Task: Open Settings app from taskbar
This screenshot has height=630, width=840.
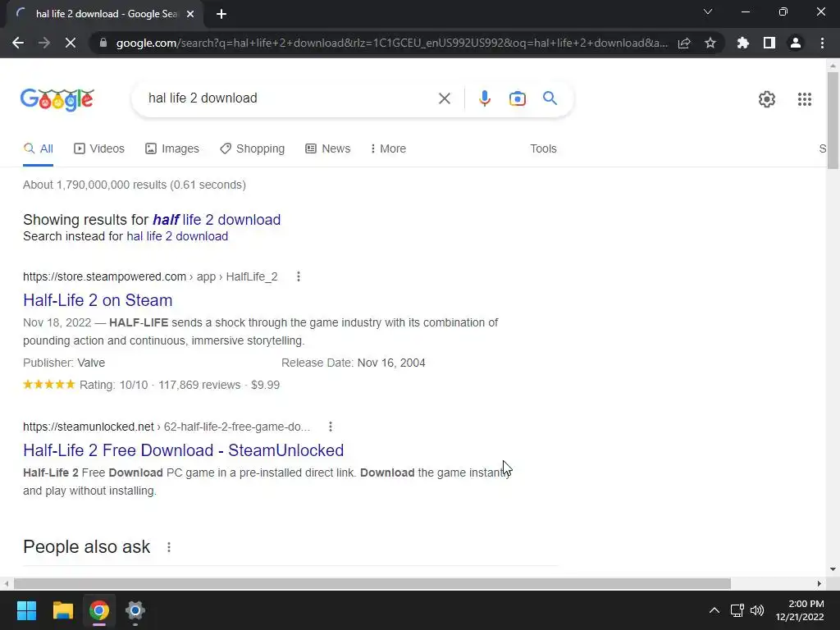Action: 135,610
